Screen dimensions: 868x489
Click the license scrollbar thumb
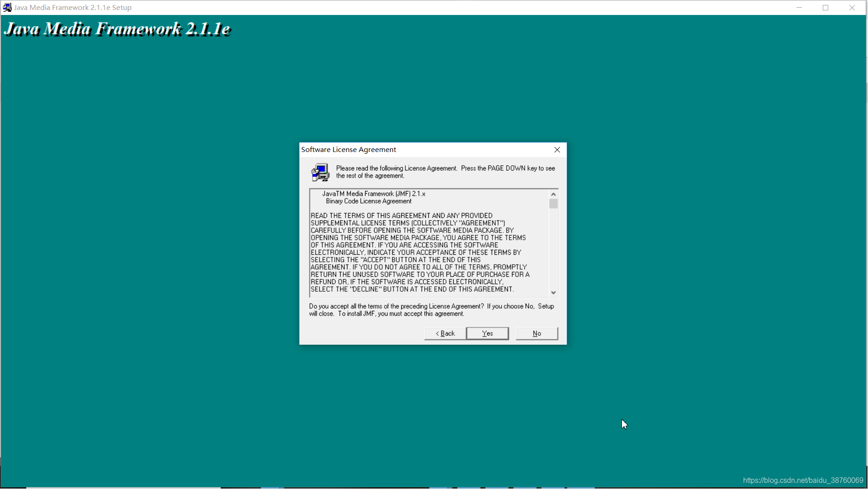[553, 204]
